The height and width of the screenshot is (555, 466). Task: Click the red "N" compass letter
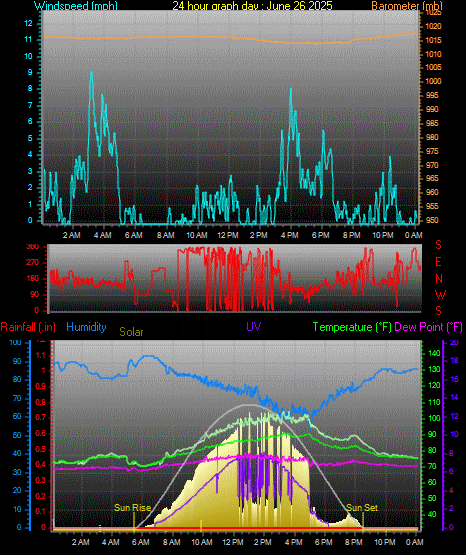(439, 279)
